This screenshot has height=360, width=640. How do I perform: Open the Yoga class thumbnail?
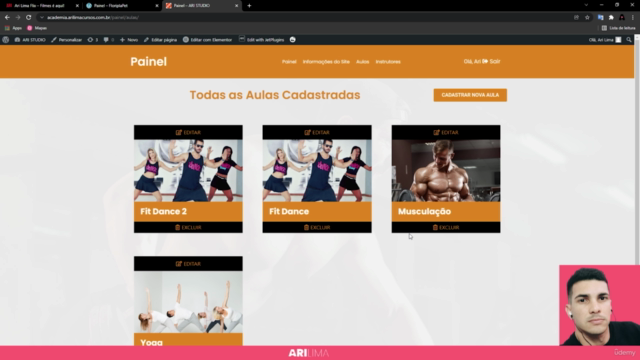pyautogui.click(x=188, y=302)
